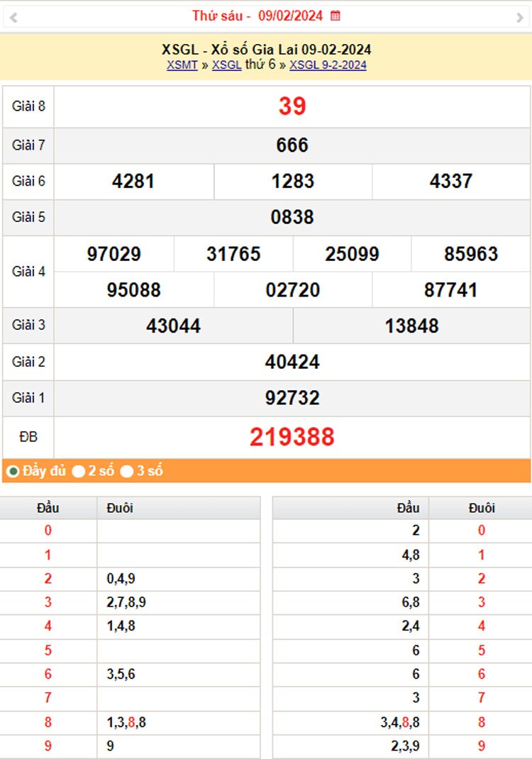This screenshot has height=759, width=532.
Task: Select the 3 số radio option
Action: point(127,471)
